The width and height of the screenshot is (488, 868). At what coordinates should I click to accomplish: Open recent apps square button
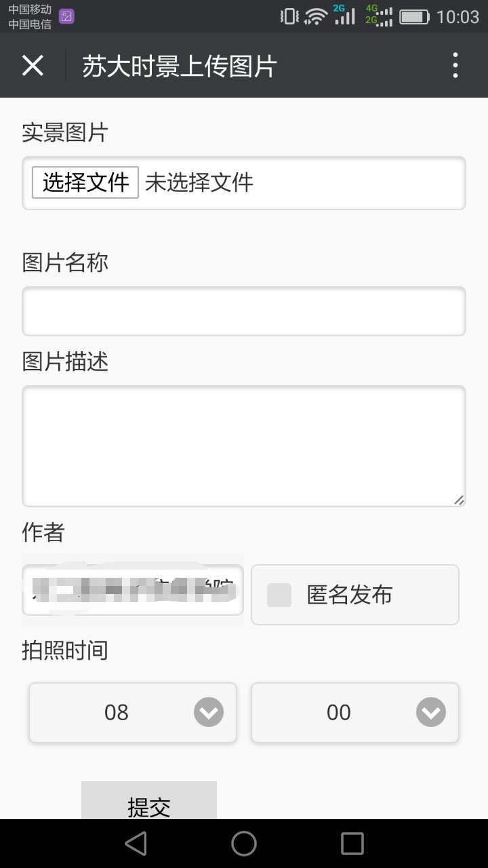point(352,844)
